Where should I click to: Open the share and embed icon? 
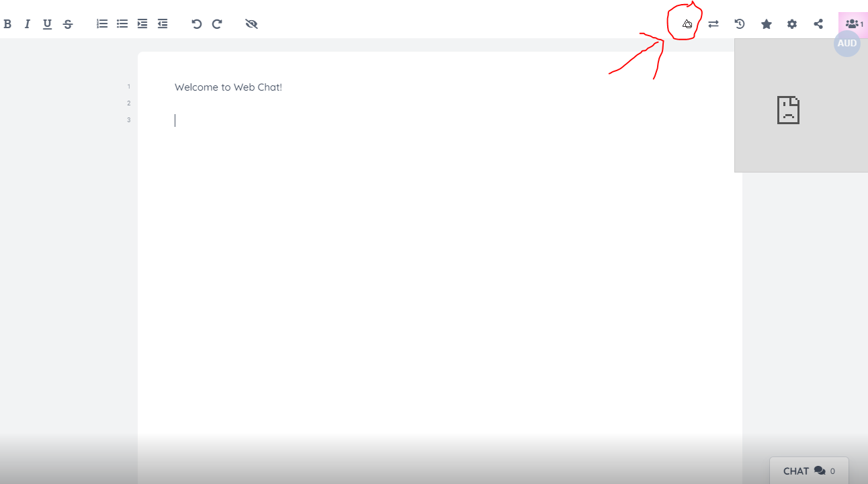click(818, 23)
